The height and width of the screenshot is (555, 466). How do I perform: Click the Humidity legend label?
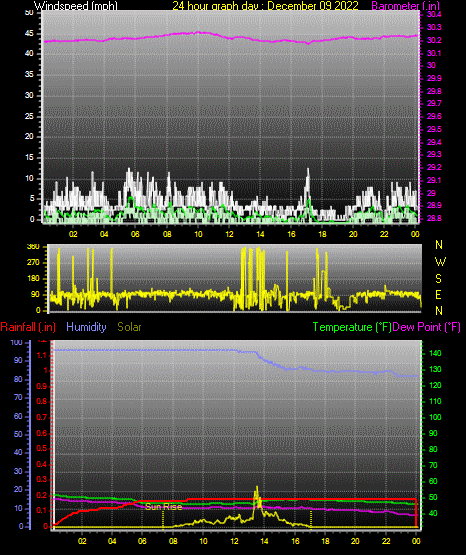click(x=86, y=327)
